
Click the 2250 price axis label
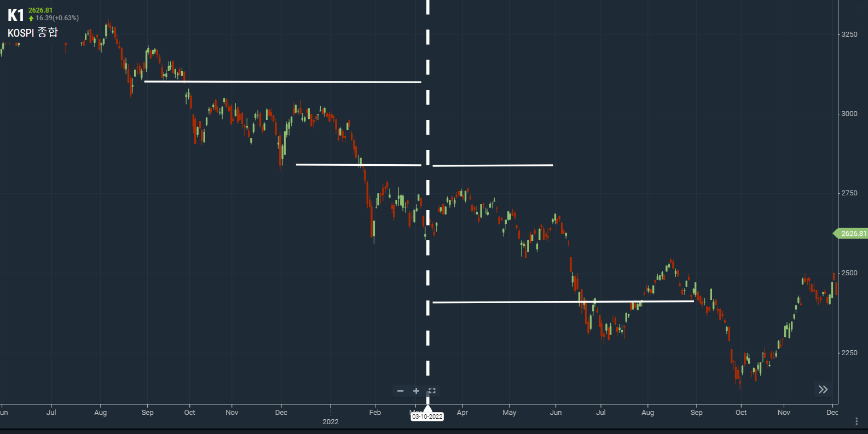coord(849,353)
